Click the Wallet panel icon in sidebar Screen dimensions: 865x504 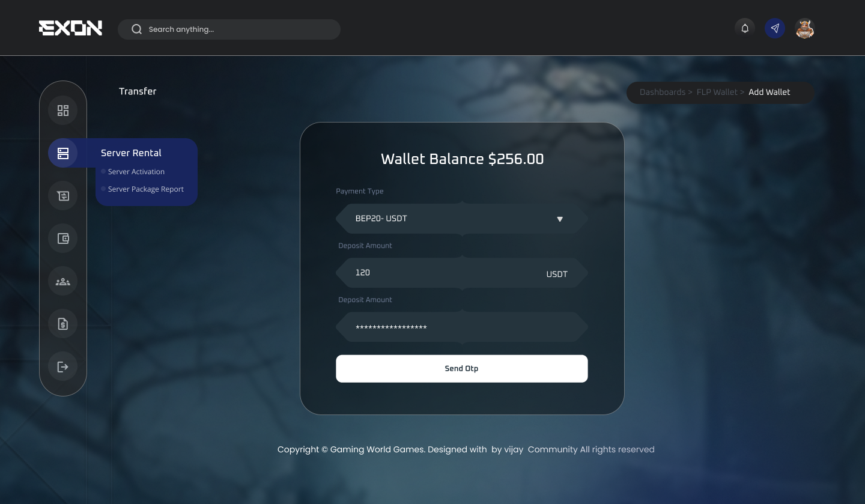[x=62, y=238]
